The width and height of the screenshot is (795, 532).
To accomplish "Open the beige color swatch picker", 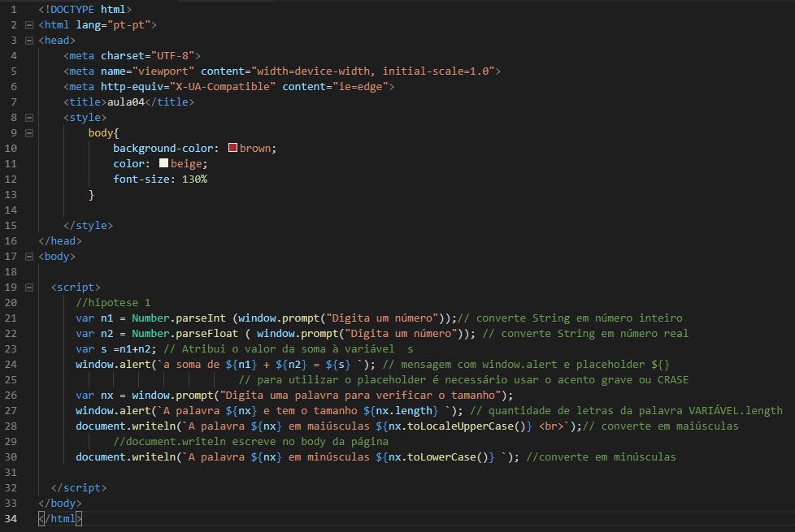I will (x=163, y=163).
